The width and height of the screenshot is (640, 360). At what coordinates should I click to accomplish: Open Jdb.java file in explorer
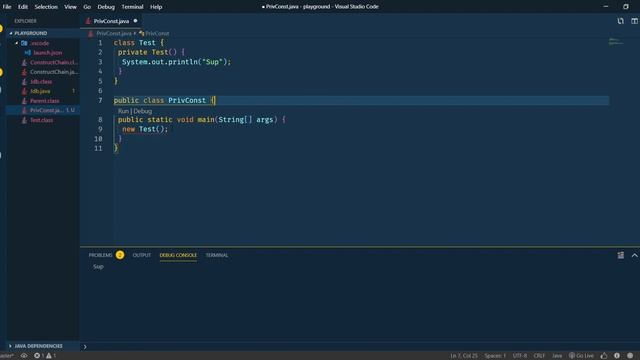pyautogui.click(x=40, y=91)
